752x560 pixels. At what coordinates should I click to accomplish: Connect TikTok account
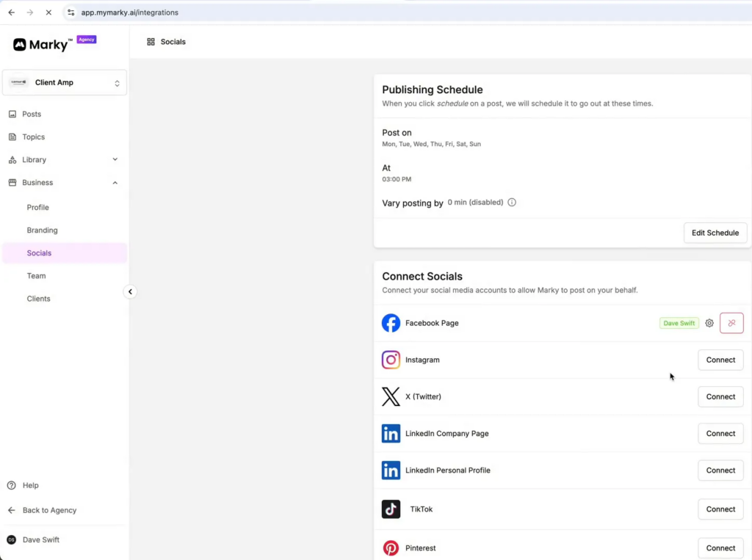720,509
